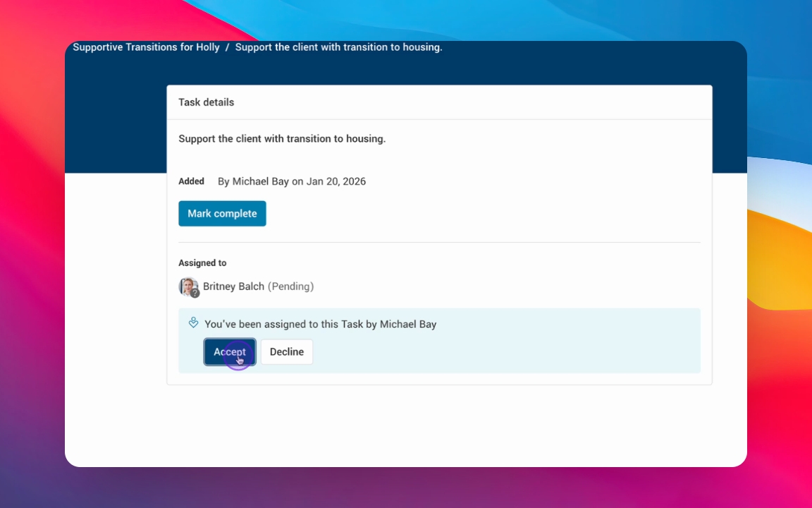Click the Task details heading
This screenshot has width=812, height=508.
[206, 102]
